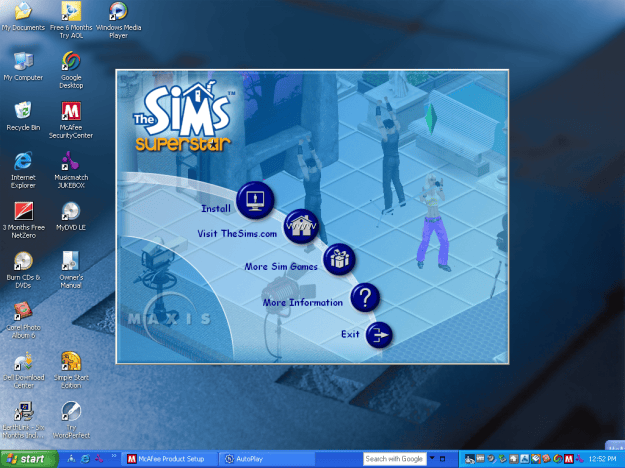Click the Install text label

(x=216, y=208)
